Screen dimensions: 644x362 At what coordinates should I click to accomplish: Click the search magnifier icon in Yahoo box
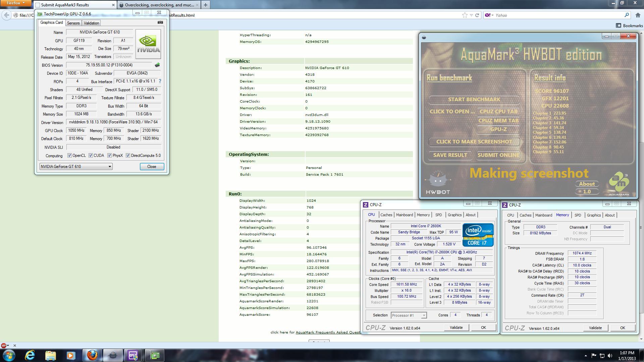click(627, 15)
